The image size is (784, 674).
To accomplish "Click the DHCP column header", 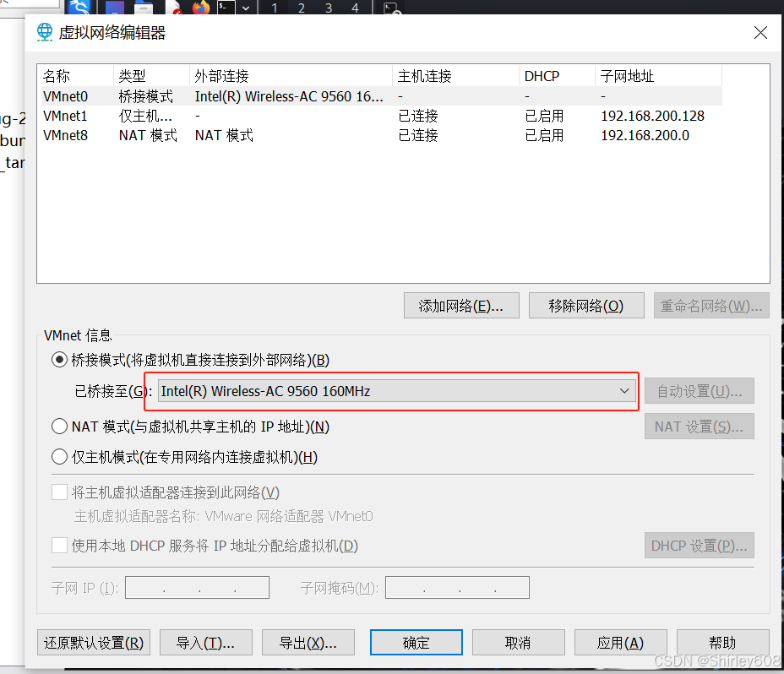I will (557, 76).
